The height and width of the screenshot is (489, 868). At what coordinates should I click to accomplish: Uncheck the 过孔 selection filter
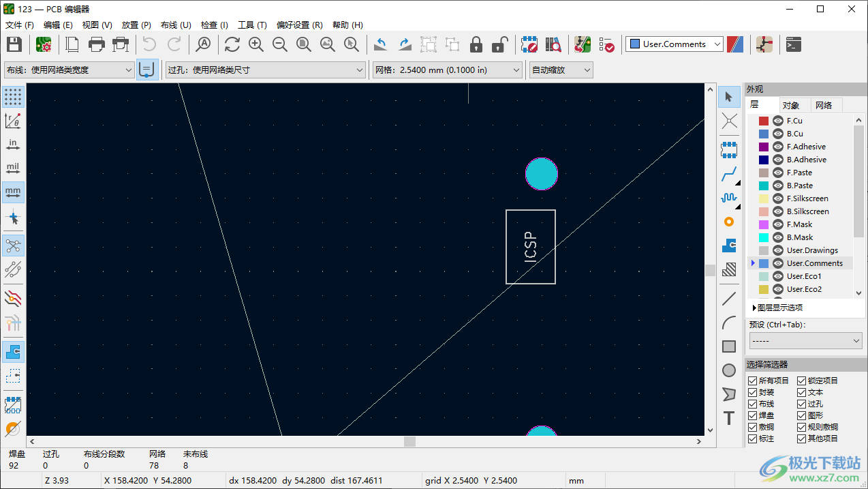coord(800,404)
